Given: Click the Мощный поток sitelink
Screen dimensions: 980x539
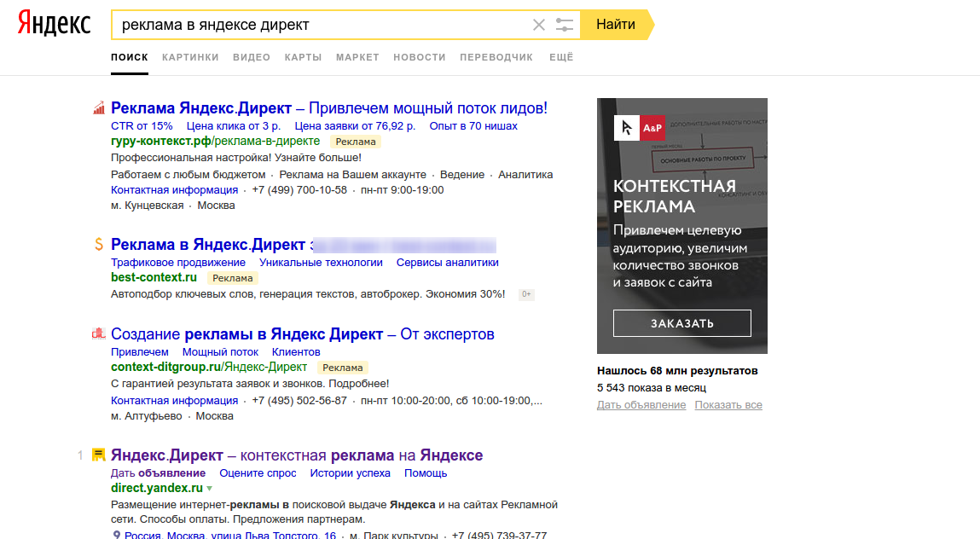Looking at the screenshot, I should [x=220, y=352].
